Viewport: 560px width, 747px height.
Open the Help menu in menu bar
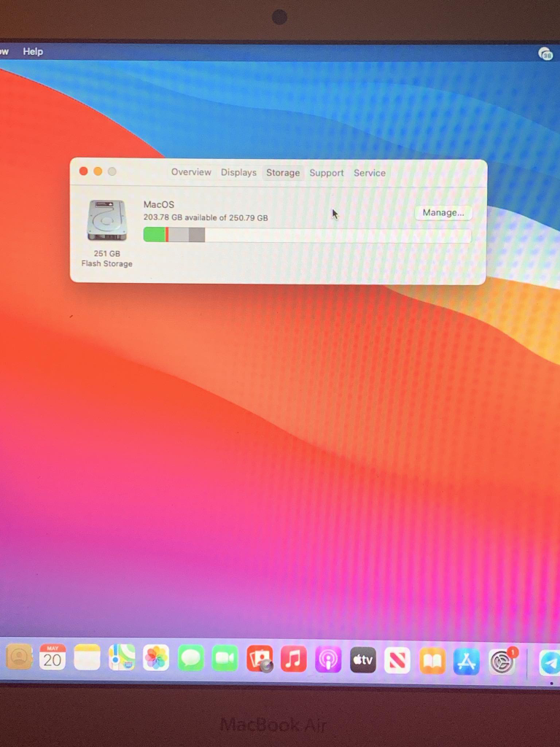point(33,52)
